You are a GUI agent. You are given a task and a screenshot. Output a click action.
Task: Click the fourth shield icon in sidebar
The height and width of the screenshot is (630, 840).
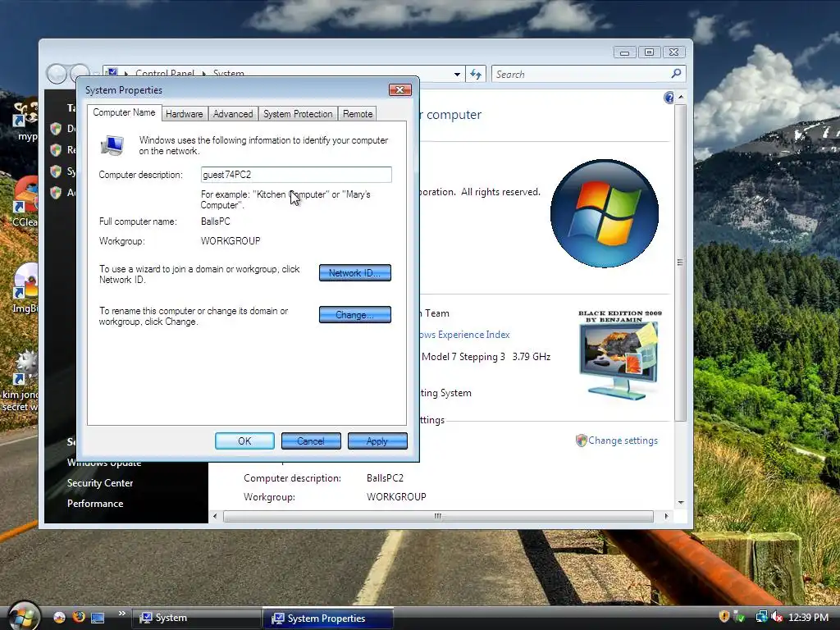click(56, 192)
